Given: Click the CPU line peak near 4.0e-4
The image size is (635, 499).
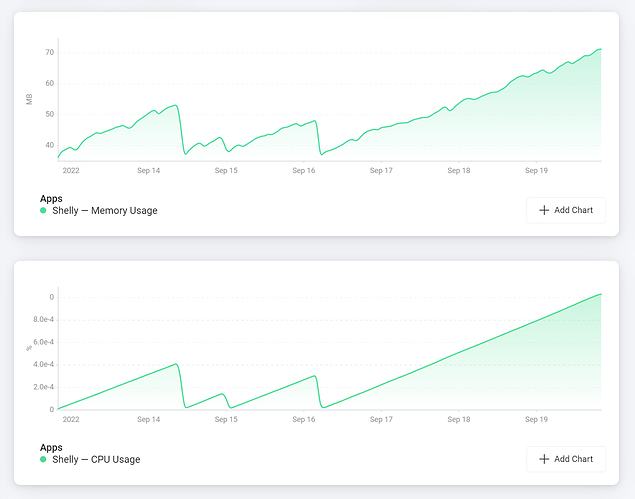Looking at the screenshot, I should point(176,364).
